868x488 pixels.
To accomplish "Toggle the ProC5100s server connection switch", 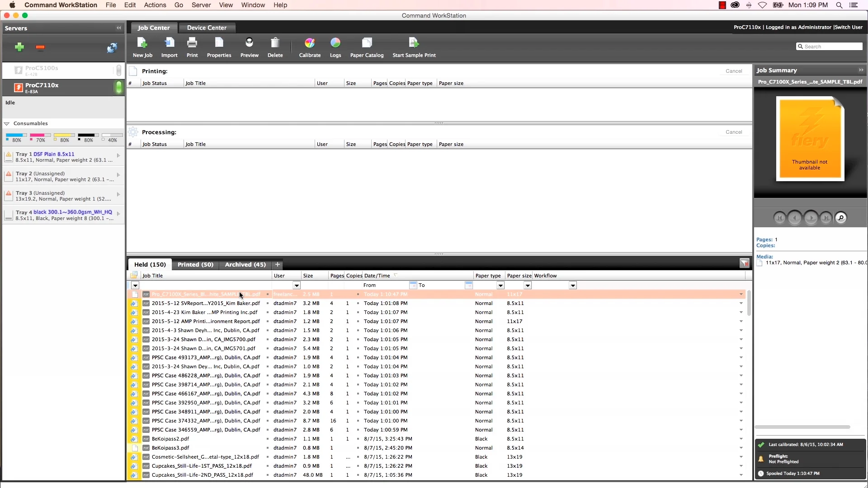I will pos(118,70).
